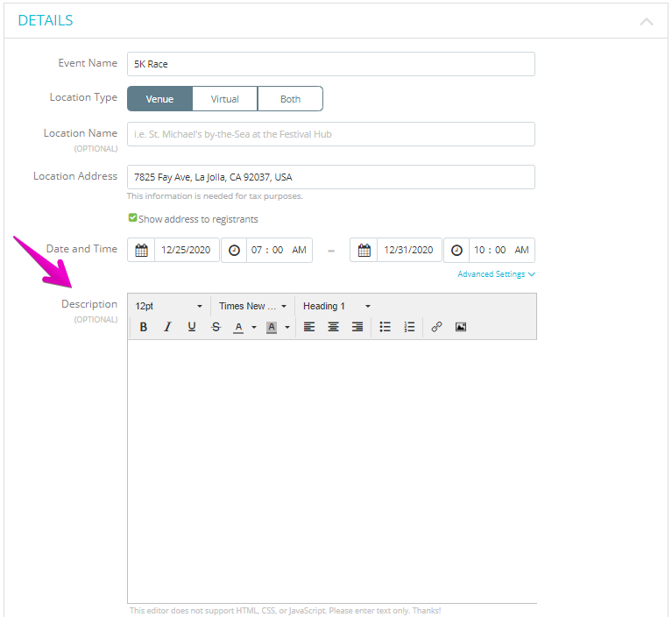
Task: Select Virtual location type
Action: (x=225, y=99)
